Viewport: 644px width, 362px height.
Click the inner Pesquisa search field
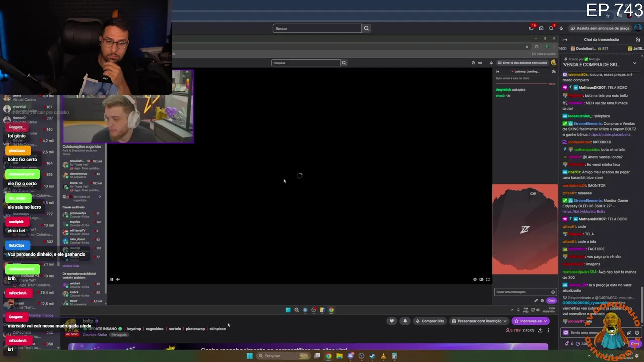coord(306,63)
